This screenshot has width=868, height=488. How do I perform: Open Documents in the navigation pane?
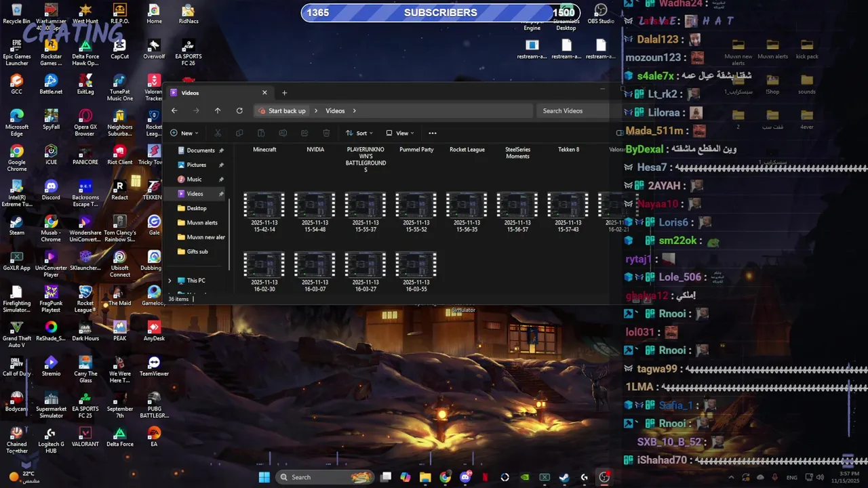[201, 150]
